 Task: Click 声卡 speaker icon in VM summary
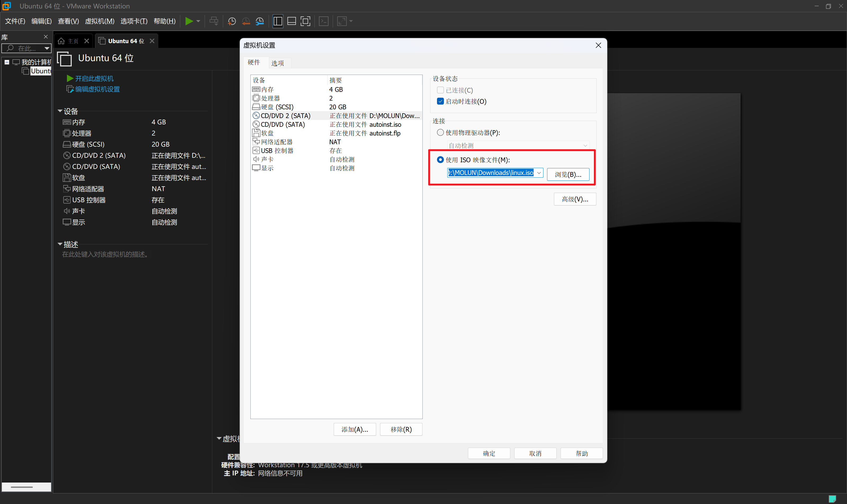pos(66,211)
